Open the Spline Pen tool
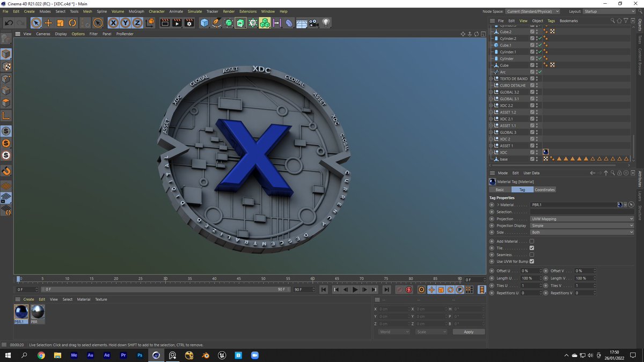 217,23
